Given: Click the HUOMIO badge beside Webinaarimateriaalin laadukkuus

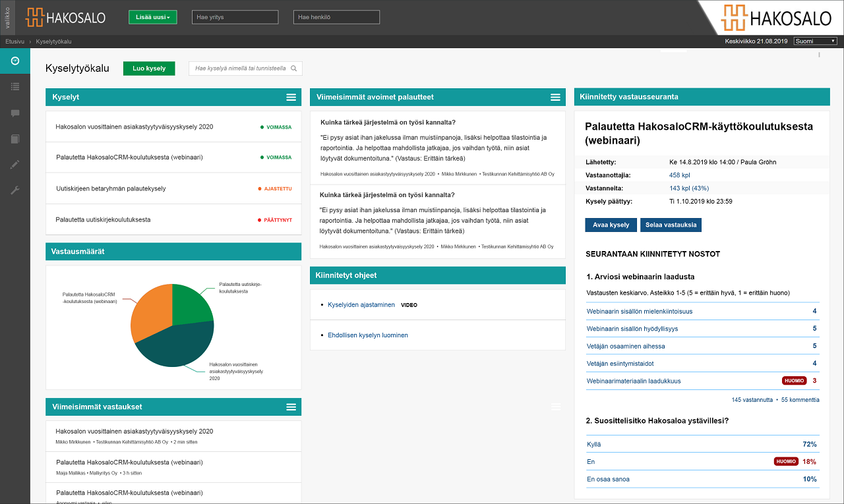Looking at the screenshot, I should point(794,381).
